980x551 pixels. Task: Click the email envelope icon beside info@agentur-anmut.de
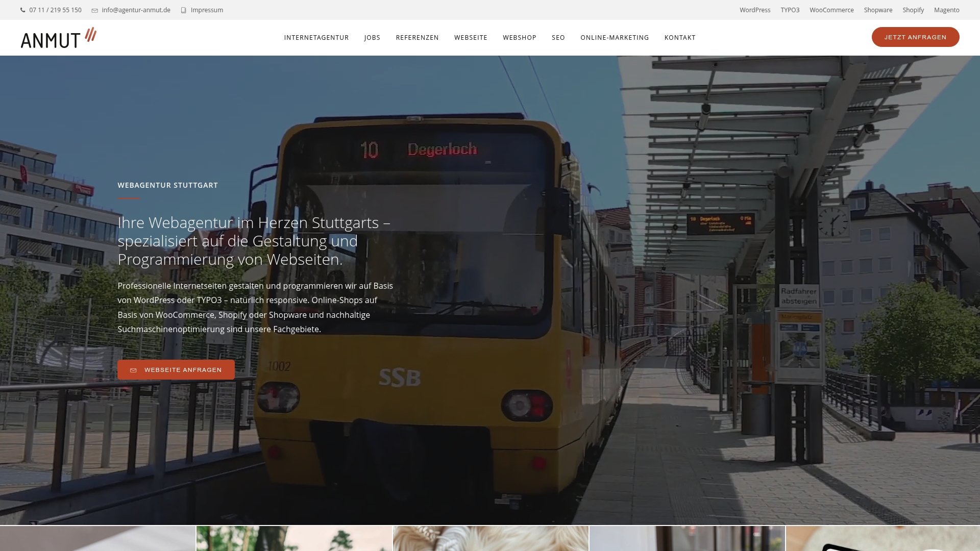pyautogui.click(x=94, y=10)
